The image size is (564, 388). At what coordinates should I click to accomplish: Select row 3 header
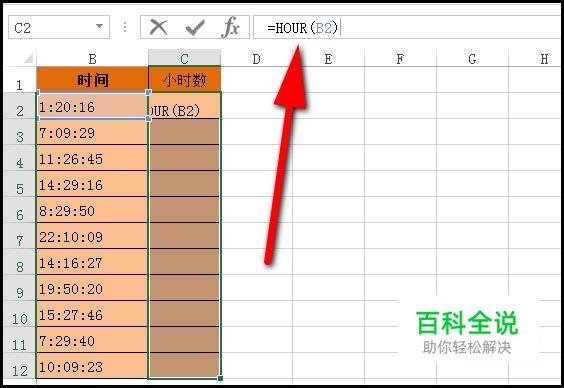click(x=19, y=132)
